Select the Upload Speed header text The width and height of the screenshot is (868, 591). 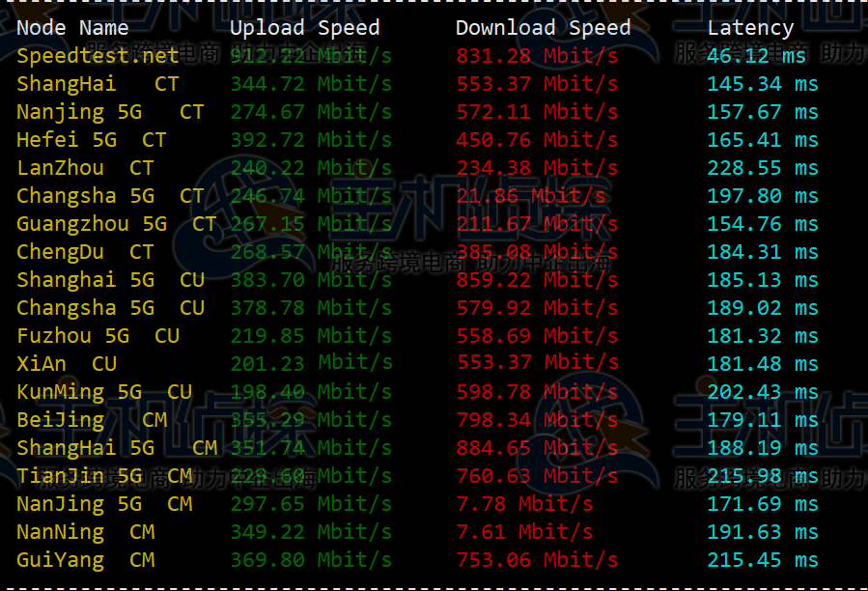pos(305,28)
